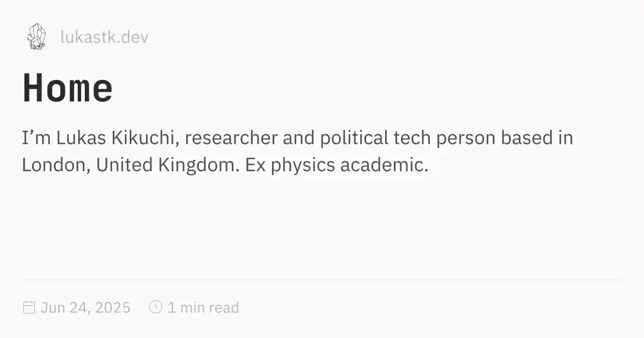Click the 1 min read label

coord(203,307)
